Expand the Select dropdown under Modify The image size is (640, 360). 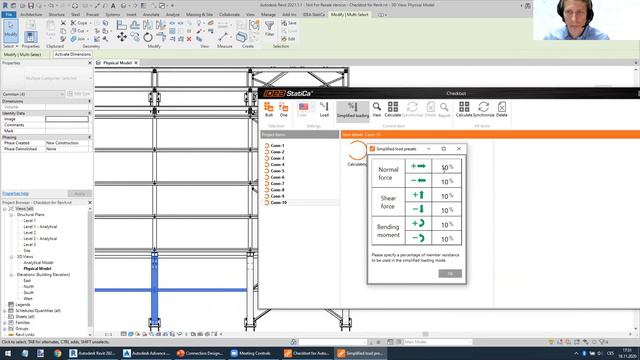10,46
